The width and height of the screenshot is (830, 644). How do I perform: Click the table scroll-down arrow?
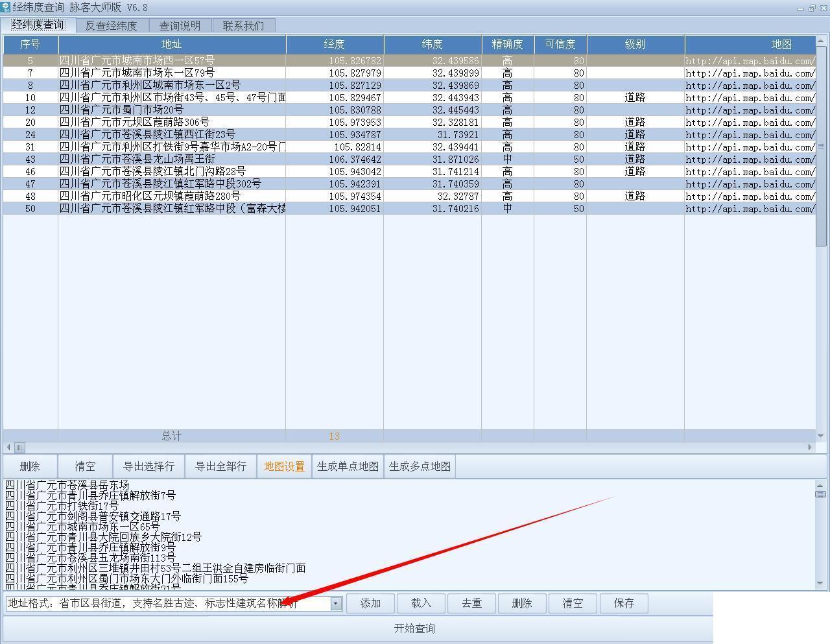[821, 436]
